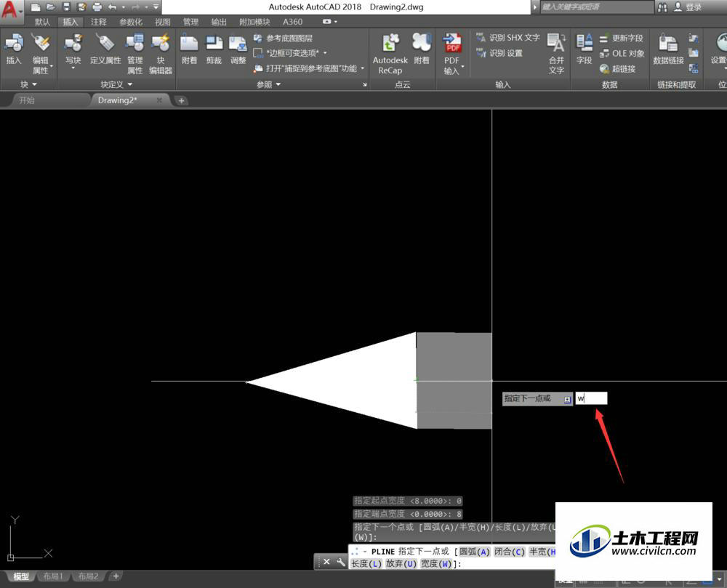The image size is (727, 588).
Task: Click OLE 对象 tool
Action: [x=622, y=53]
